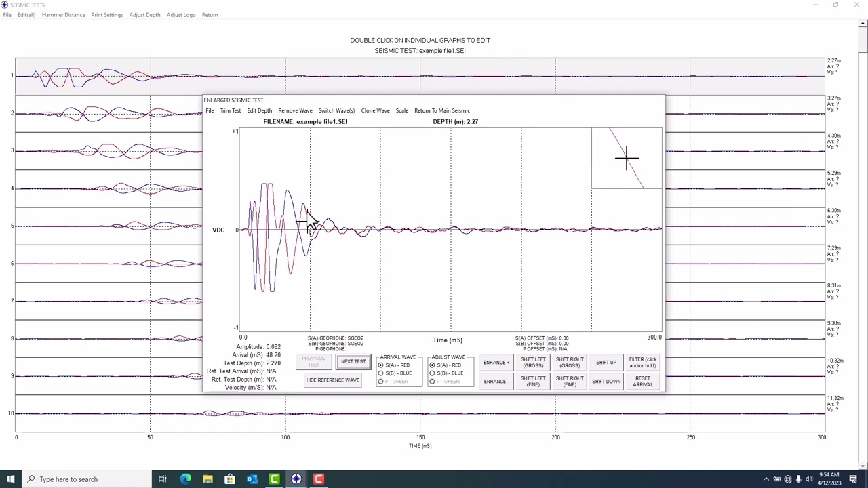Open main window File menu

tap(7, 15)
